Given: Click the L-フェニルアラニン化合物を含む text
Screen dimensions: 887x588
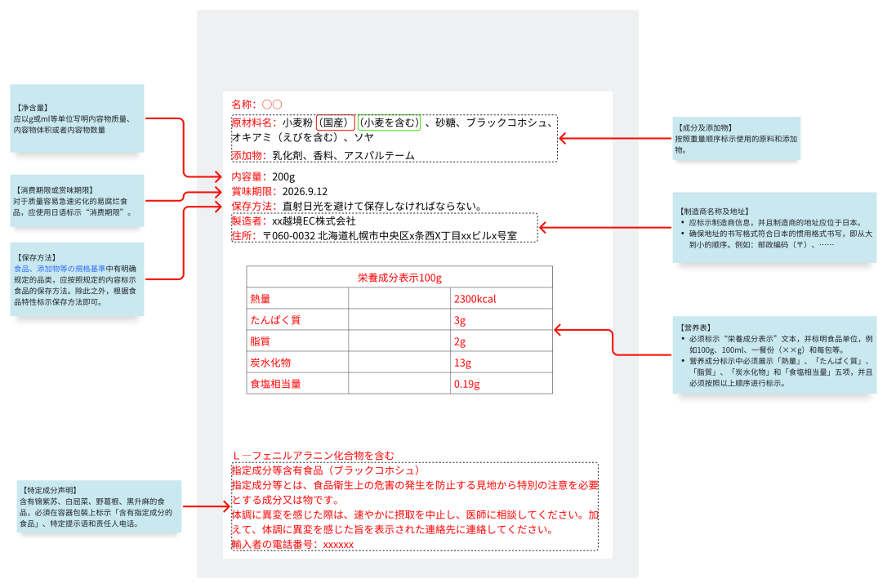Looking at the screenshot, I should pos(314,455).
